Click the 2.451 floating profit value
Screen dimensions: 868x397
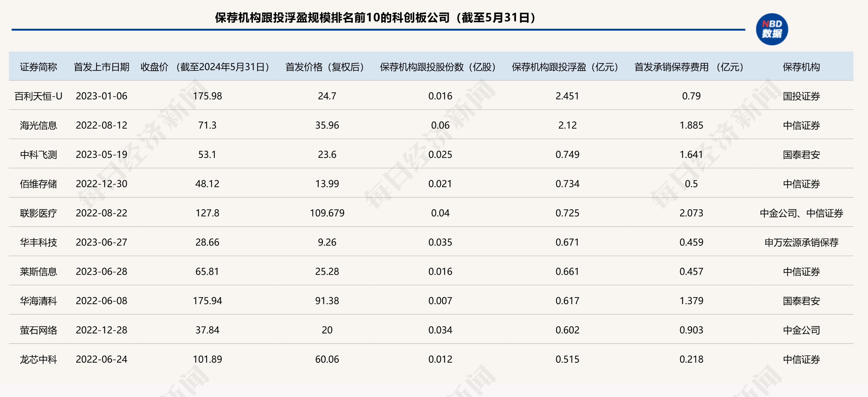click(x=567, y=96)
